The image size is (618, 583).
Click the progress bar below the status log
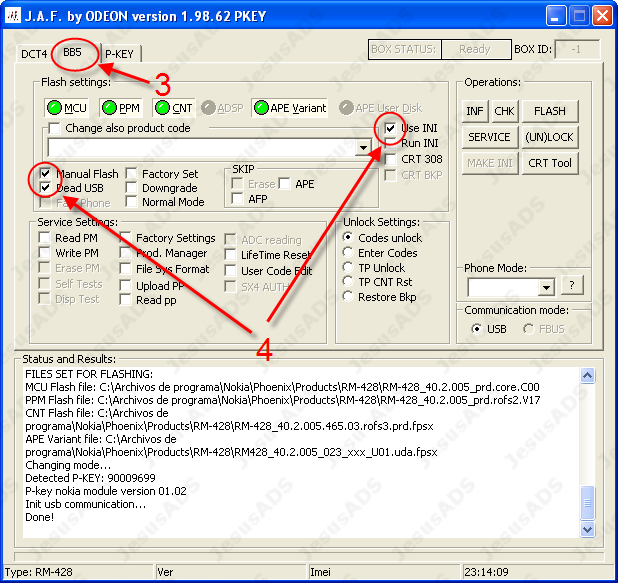click(309, 556)
